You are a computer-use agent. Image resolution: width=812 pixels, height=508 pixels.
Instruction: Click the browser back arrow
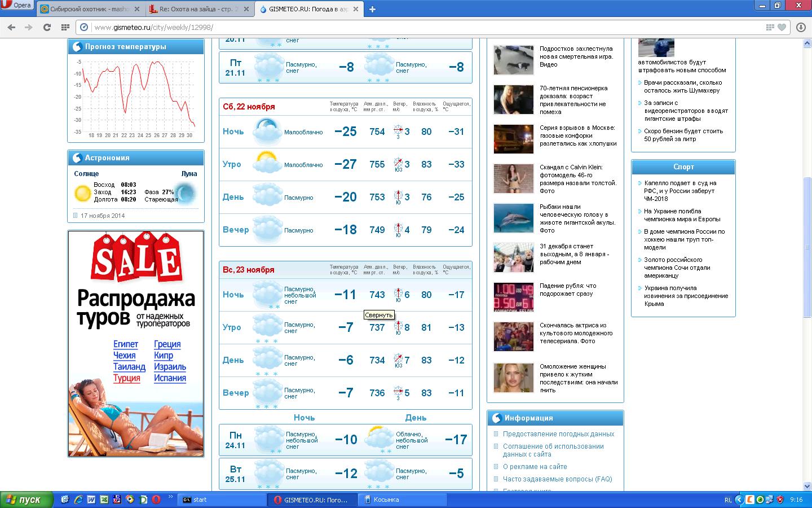click(x=12, y=27)
